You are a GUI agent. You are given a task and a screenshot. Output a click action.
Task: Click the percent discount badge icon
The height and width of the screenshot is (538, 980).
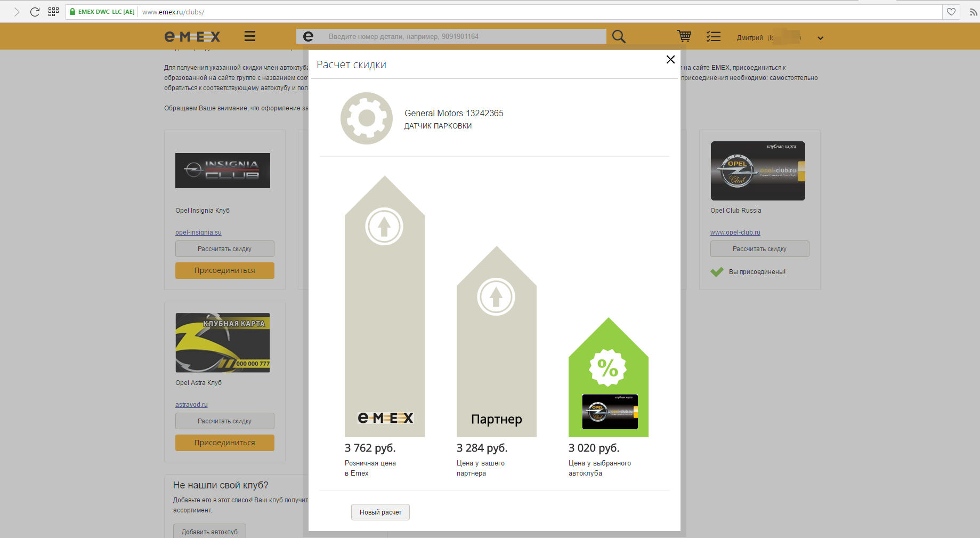608,368
